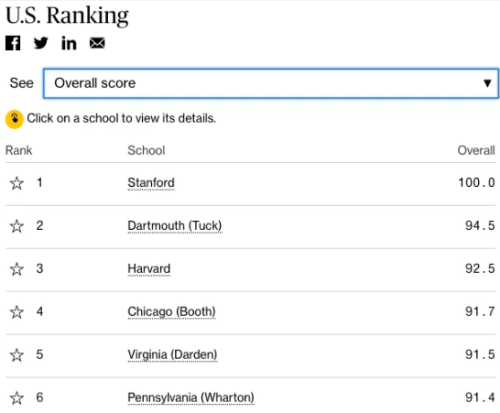Click the dropdown arrow in See selector
This screenshot has width=500, height=413.
coord(487,83)
